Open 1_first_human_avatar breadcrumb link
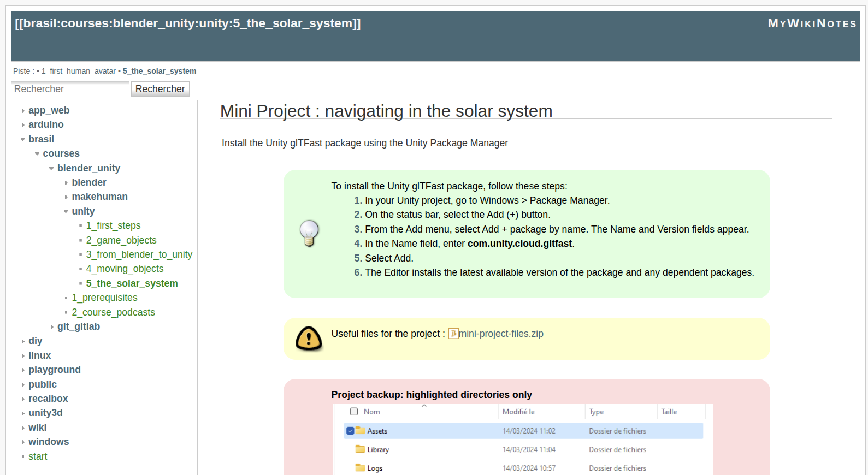868x475 pixels. (x=79, y=71)
